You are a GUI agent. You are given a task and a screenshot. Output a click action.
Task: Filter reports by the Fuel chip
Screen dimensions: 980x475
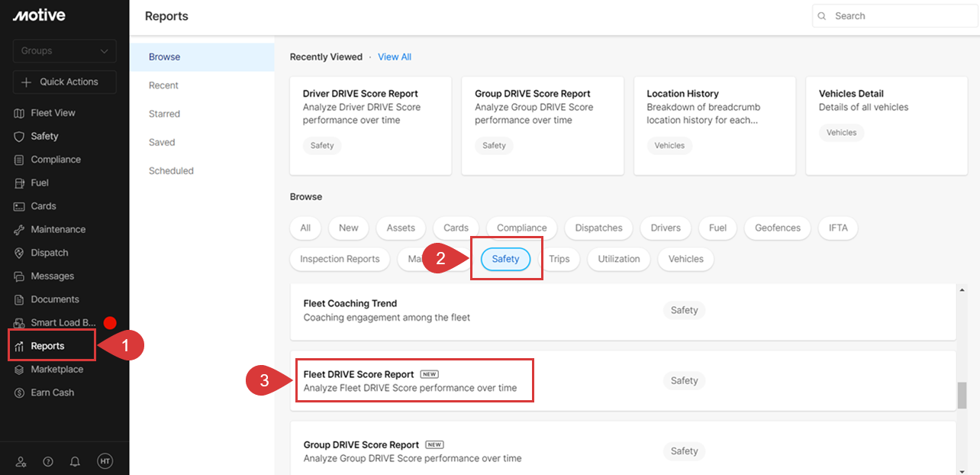[x=717, y=228]
